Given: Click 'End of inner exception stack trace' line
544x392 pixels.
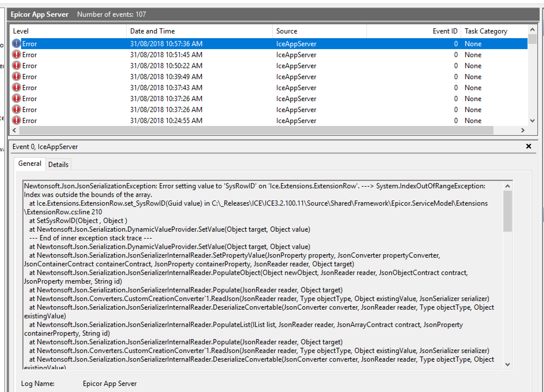Looking at the screenshot, I should tap(91, 238).
